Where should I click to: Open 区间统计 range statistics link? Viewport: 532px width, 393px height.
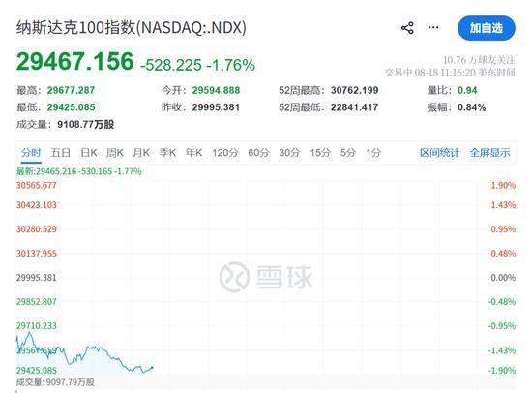tap(439, 153)
